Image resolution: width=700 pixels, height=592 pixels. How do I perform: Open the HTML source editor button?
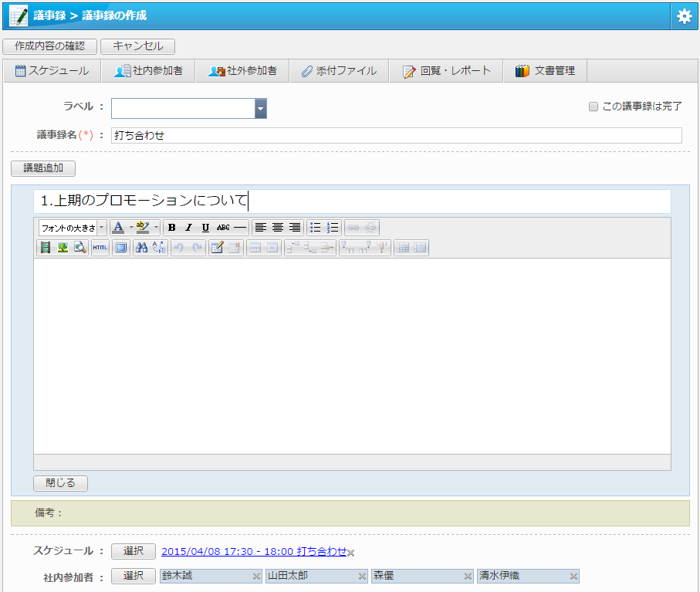tap(100, 248)
